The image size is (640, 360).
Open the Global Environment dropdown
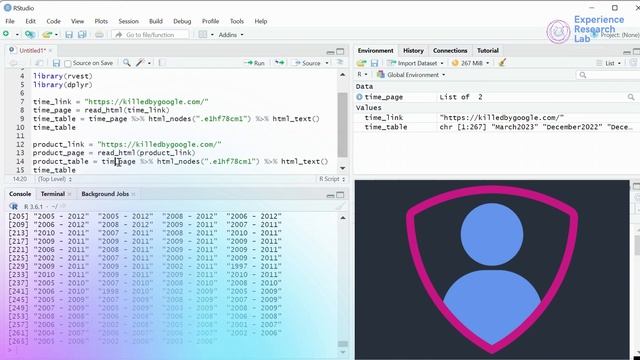[x=411, y=75]
